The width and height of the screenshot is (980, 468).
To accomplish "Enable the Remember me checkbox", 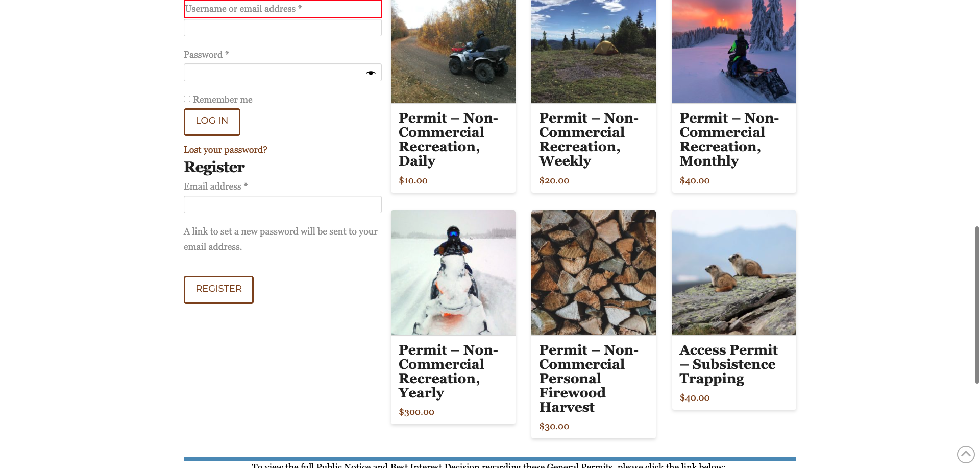I will tap(187, 99).
